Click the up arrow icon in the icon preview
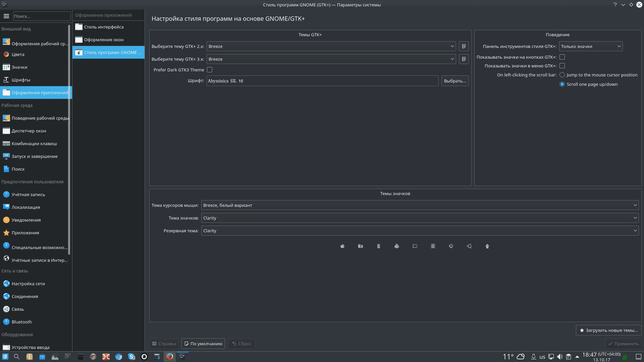The image size is (644, 362). 487,246
